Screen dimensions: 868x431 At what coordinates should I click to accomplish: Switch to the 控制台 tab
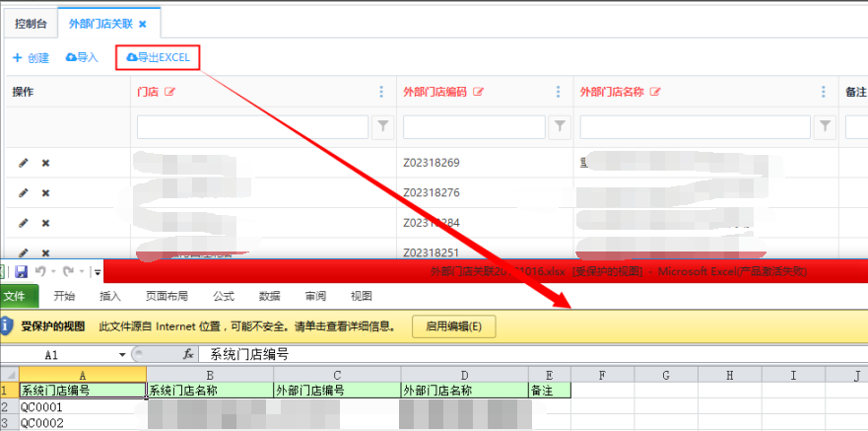tap(30, 23)
